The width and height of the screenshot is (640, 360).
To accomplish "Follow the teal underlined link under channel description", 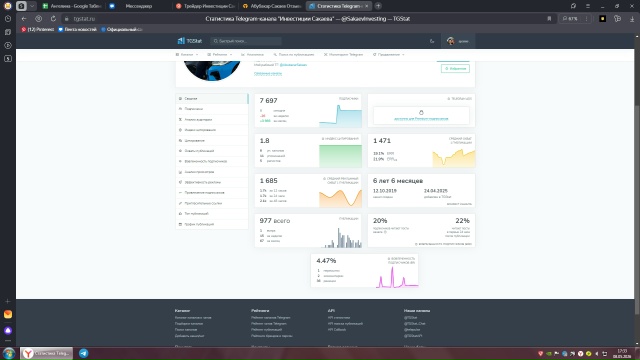I will click(268, 73).
